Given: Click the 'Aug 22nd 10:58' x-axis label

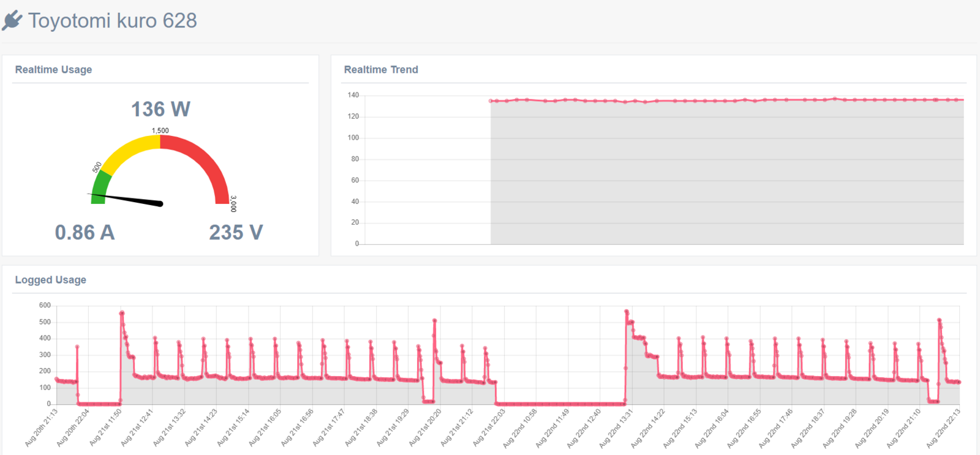Looking at the screenshot, I should tap(521, 427).
